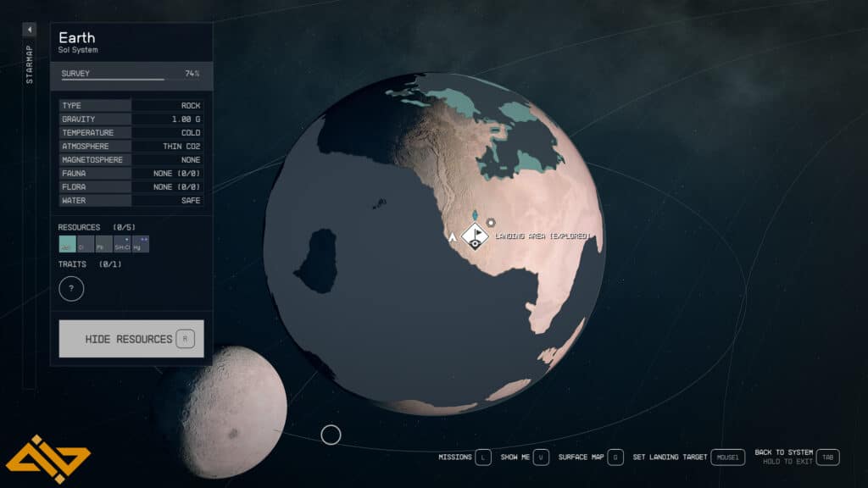Click the white orbit ring marker below Earth
This screenshot has height=488, width=868.
pyautogui.click(x=331, y=435)
